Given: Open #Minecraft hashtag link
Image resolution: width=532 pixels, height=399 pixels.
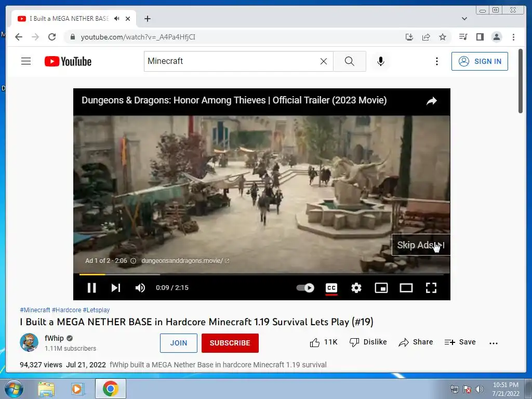Looking at the screenshot, I should pos(35,310).
